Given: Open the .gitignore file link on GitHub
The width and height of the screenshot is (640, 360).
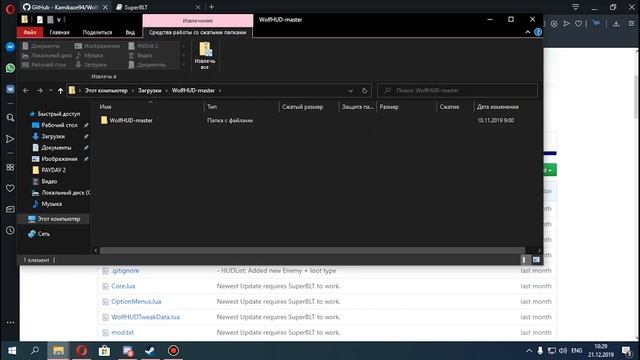Looking at the screenshot, I should (x=126, y=271).
